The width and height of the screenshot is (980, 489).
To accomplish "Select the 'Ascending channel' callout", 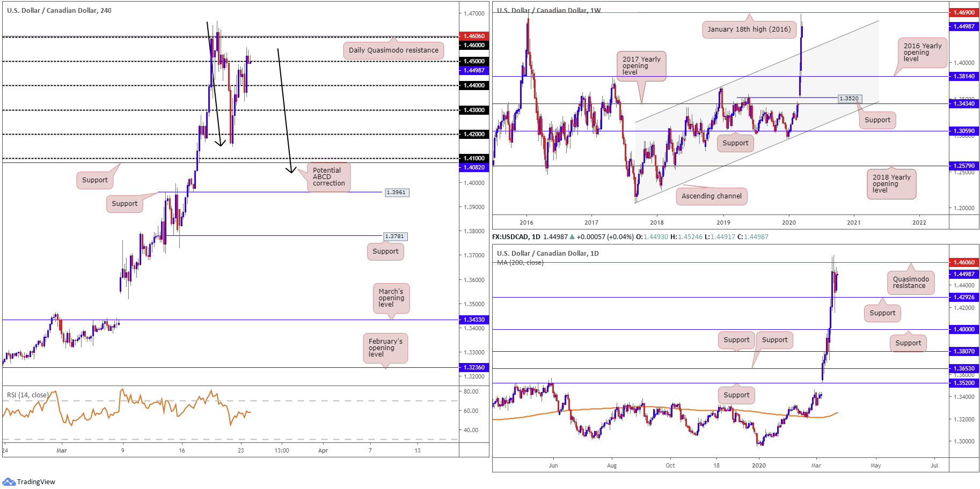I will (712, 196).
